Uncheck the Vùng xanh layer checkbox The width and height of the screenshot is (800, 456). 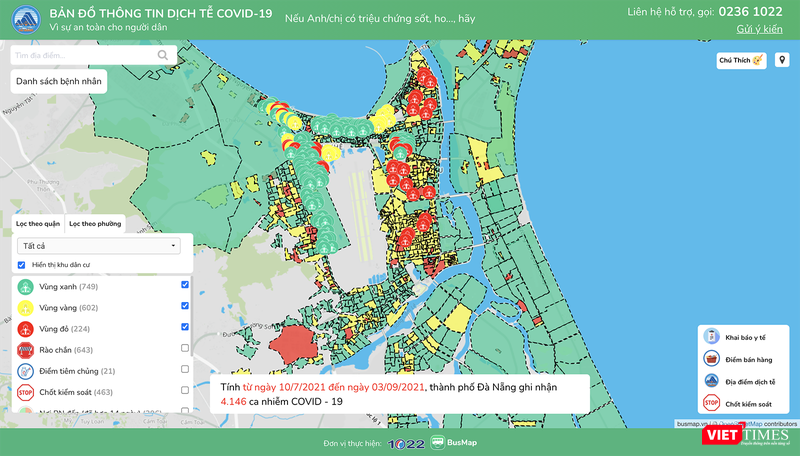185,286
